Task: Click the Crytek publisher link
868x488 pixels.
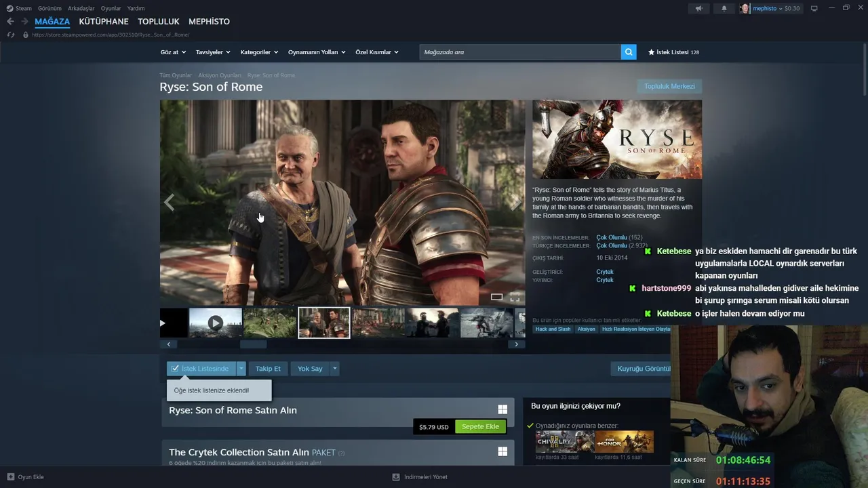Action: click(x=605, y=280)
